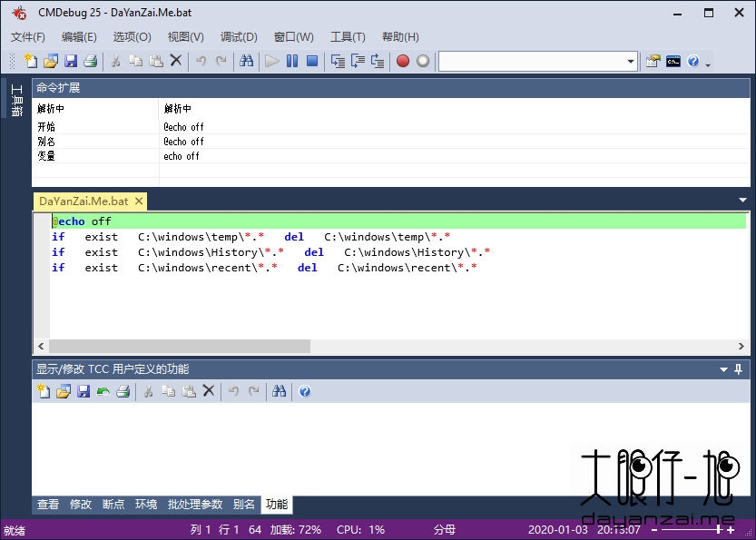Redo last edit in main toolbar
This screenshot has width=756, height=540.
pos(221,61)
